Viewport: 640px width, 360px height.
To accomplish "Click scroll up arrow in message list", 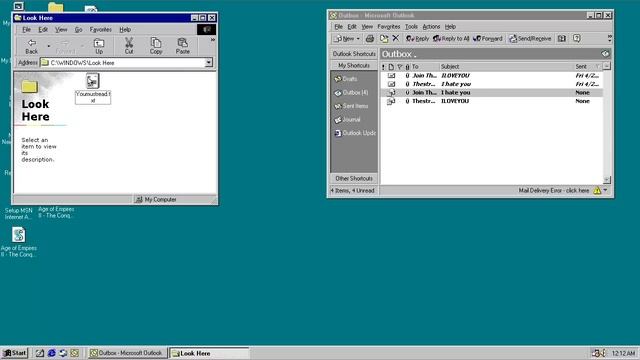I will (x=607, y=66).
